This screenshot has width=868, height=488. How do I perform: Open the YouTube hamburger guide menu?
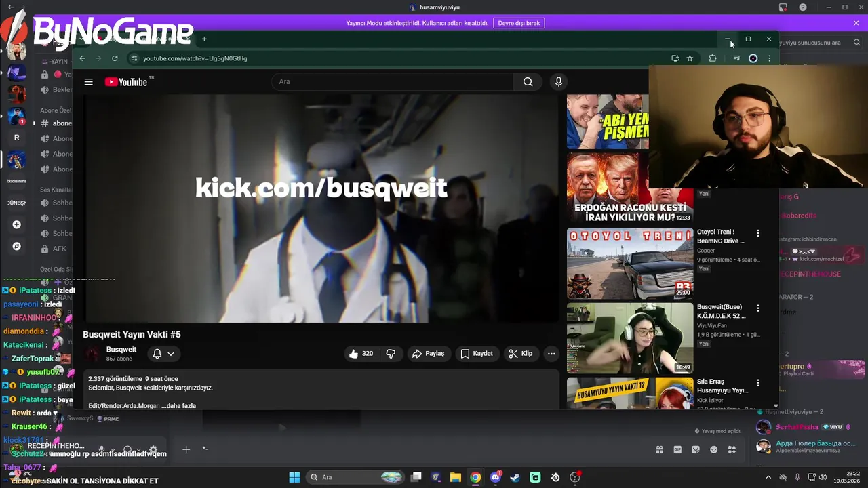click(88, 82)
